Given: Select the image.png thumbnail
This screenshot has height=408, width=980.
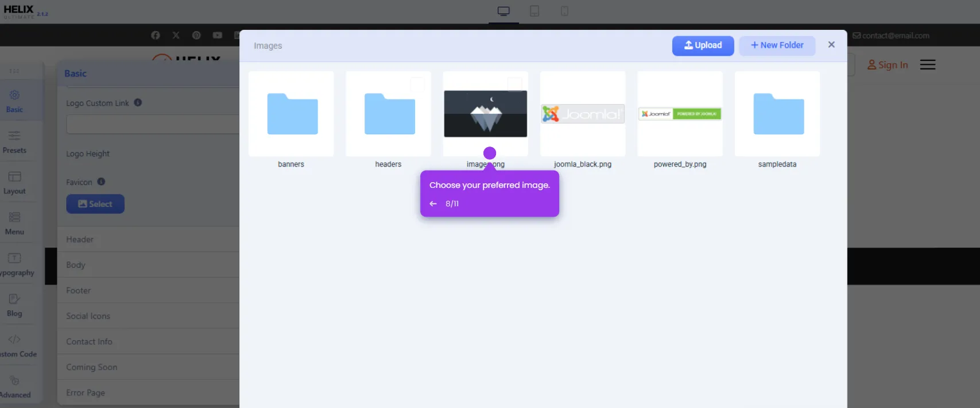Looking at the screenshot, I should [486, 114].
